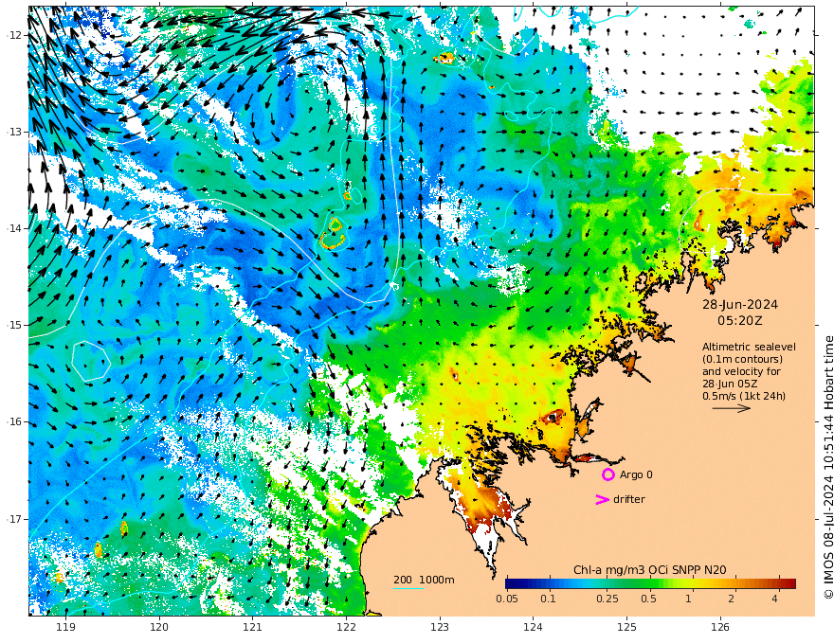Screen dimensions: 834x644
Task: Click the white hexagonal sea-level contour
Action: [x=91, y=362]
